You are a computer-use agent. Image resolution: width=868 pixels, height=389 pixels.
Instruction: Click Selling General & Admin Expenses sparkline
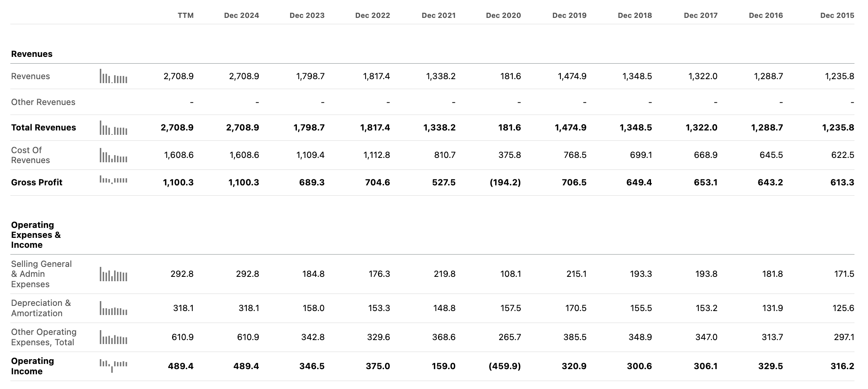point(113,274)
